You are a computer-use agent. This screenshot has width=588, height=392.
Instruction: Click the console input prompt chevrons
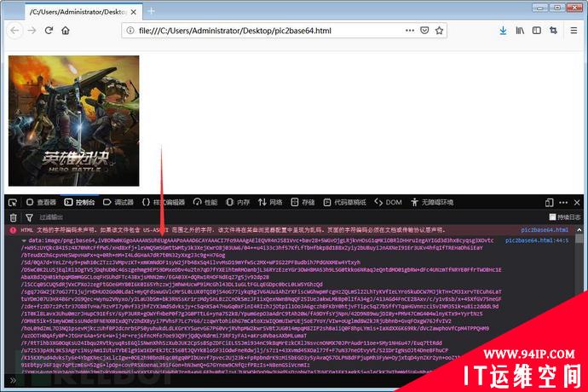point(13,380)
